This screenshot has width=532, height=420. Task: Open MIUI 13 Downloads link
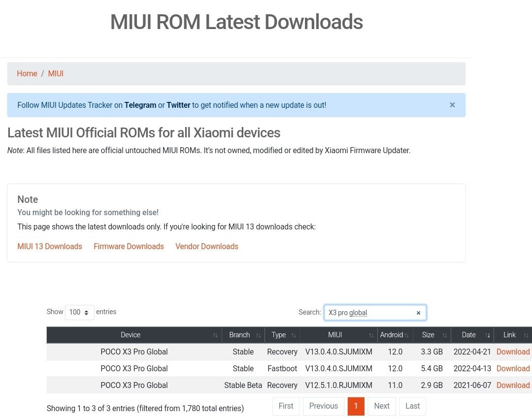(50, 246)
